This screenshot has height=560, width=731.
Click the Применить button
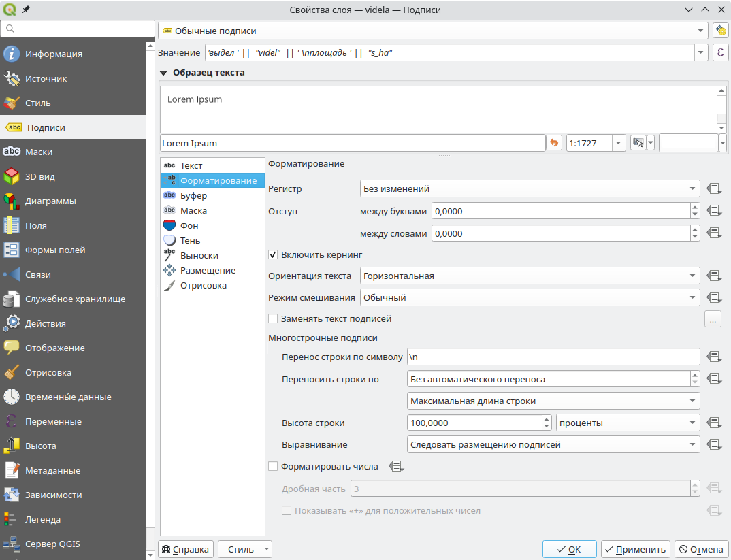(636, 549)
